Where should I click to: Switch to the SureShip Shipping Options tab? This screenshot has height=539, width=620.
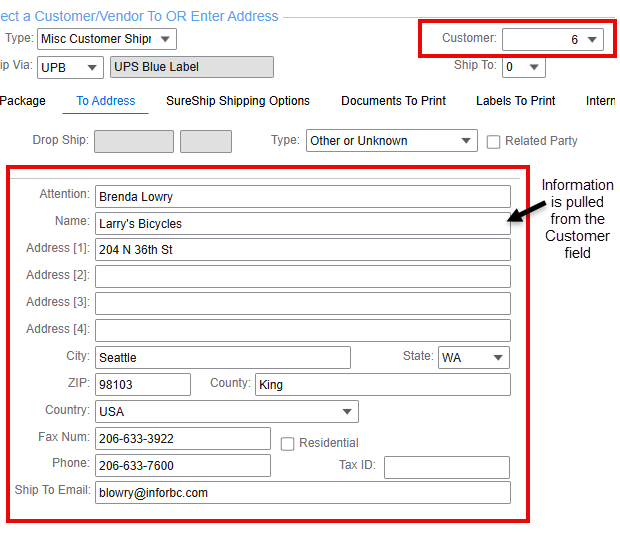click(x=237, y=101)
